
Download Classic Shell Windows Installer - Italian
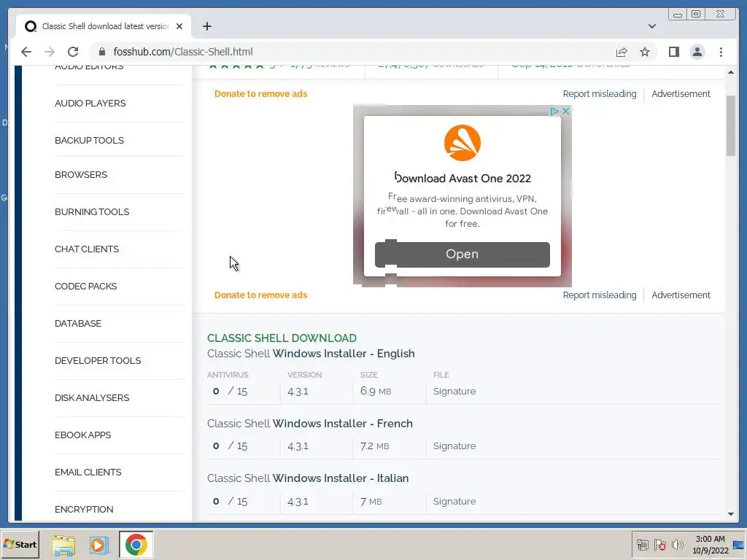click(x=308, y=478)
